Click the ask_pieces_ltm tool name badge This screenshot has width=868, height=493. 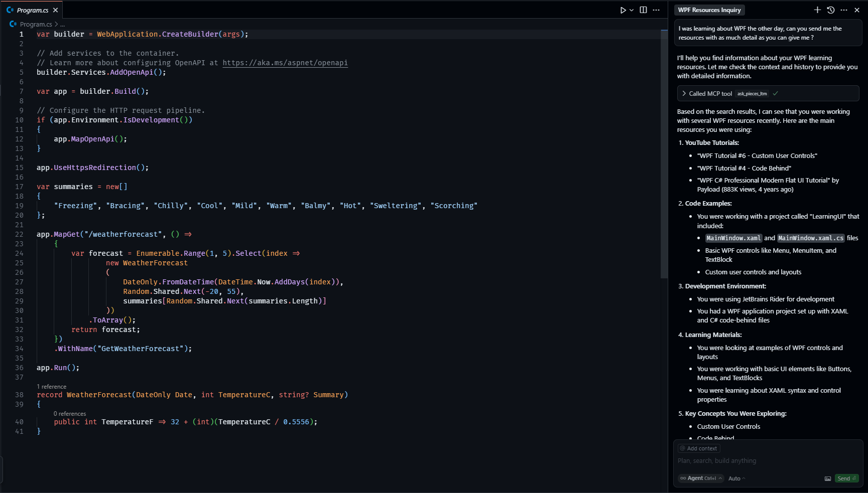tap(752, 94)
